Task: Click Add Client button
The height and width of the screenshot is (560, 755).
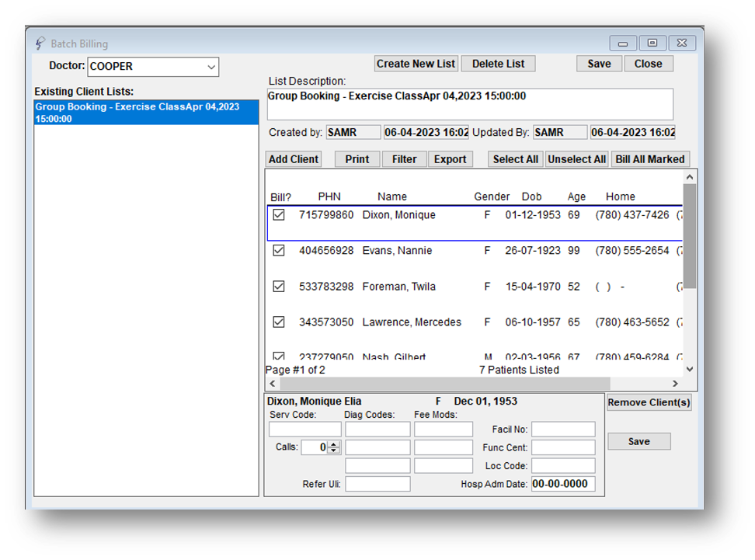Action: (294, 159)
